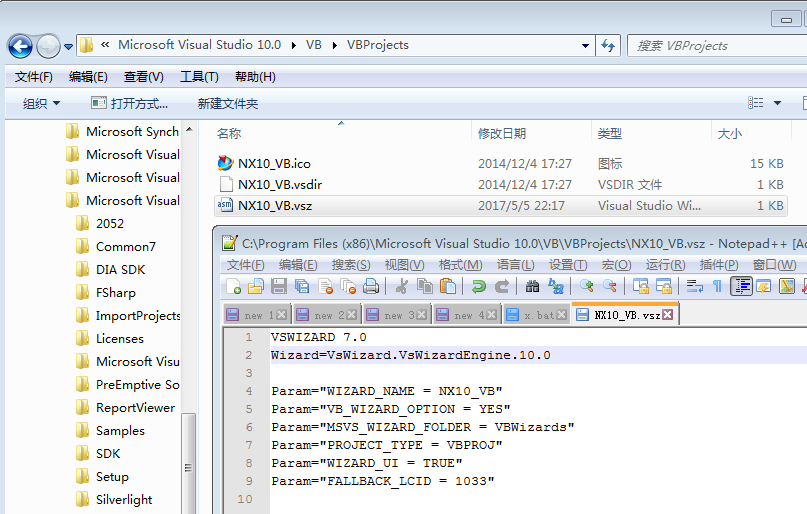Click the 搜索 VBProjects search field
Screen dimensions: 807x514
tap(717, 45)
